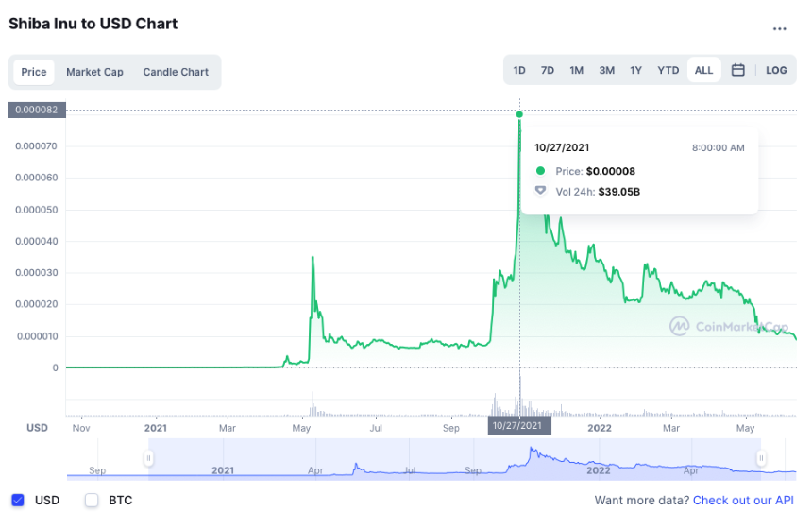
Task: Select the Price tab
Action: (34, 72)
